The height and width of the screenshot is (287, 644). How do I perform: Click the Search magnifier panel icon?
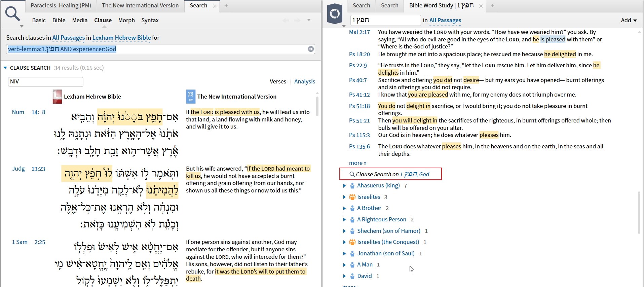point(12,14)
